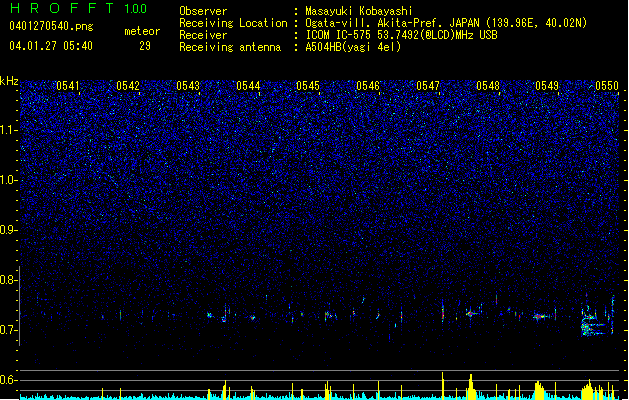Click the 1.1 kHz frequency label

click(x=9, y=130)
